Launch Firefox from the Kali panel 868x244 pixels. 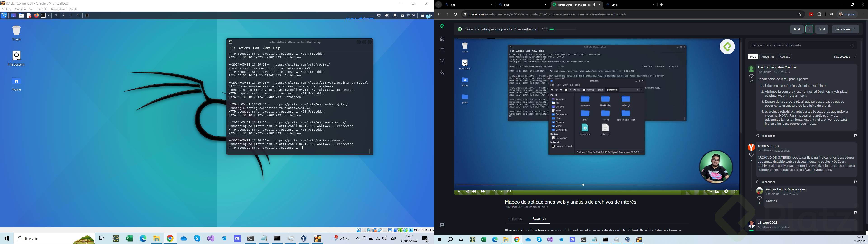pos(36,15)
